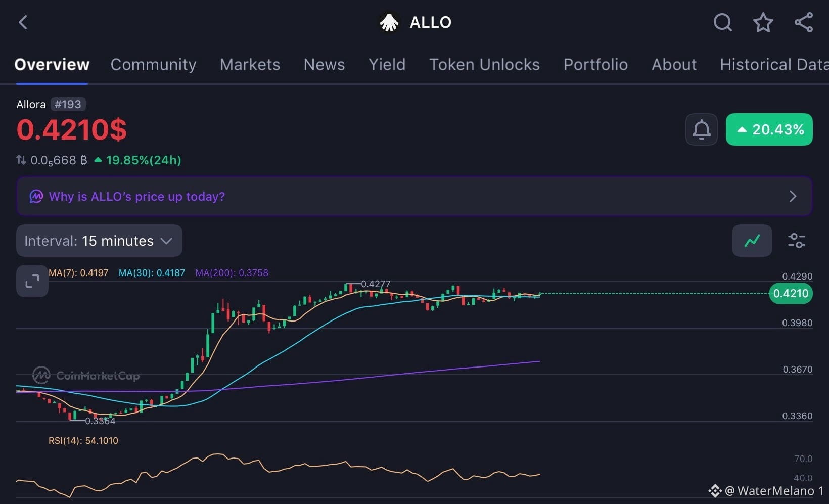Tap the #193 rank badge
The height and width of the screenshot is (504, 829).
68,104
